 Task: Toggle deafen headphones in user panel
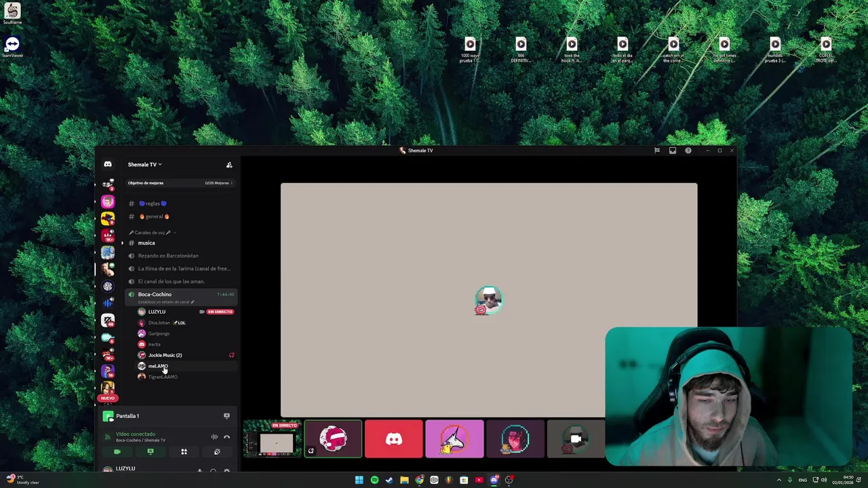[x=213, y=470]
